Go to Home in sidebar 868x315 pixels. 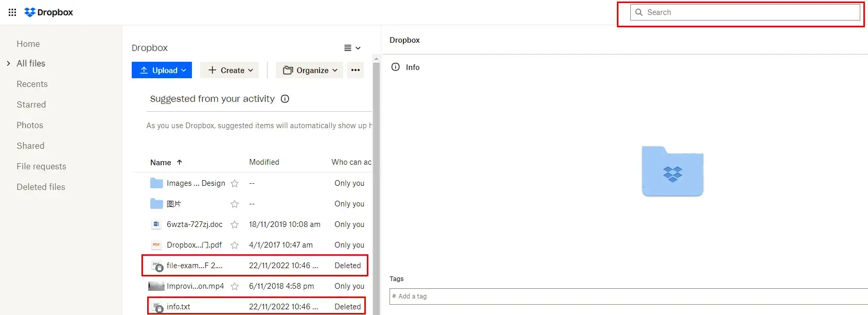28,44
